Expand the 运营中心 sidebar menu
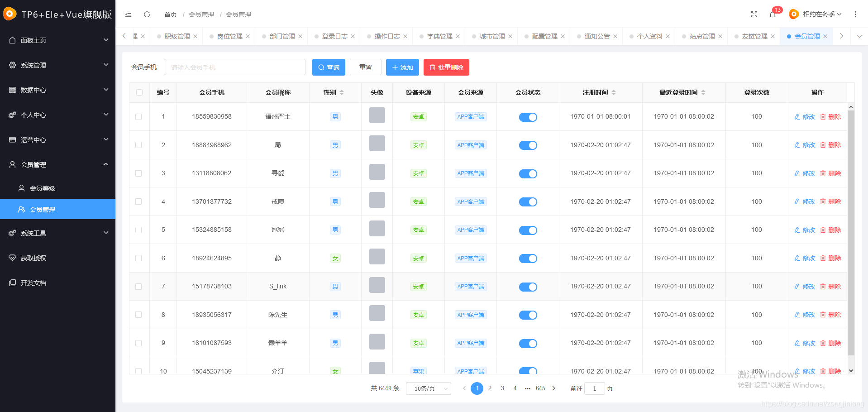Viewport: 868px width, 412px height. tap(58, 140)
